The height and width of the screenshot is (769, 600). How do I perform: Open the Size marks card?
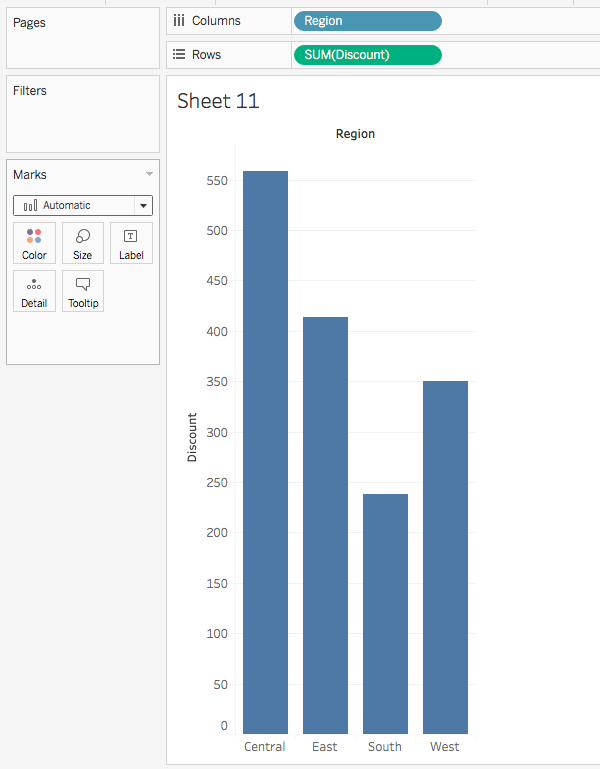83,243
